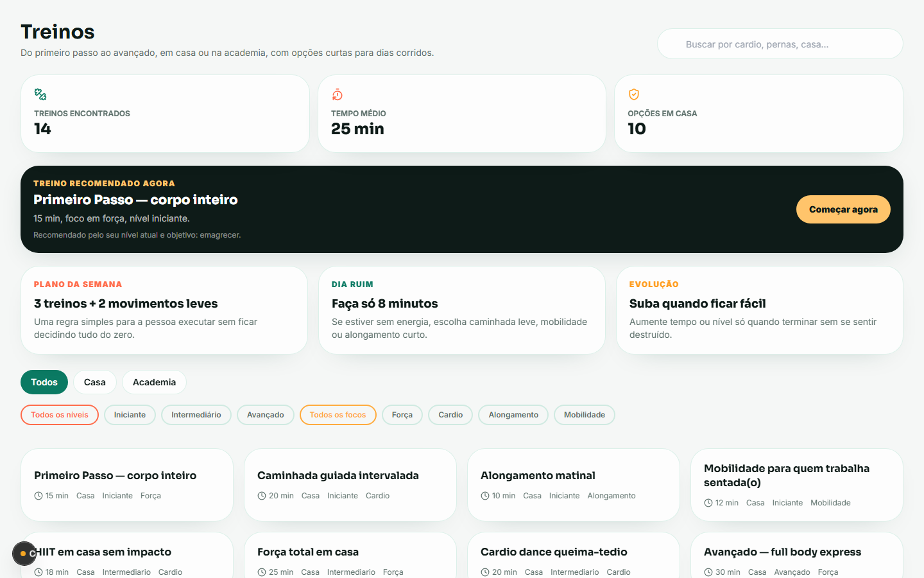
Task: Click the "Treino Recomendado Agora" label
Action: (104, 183)
